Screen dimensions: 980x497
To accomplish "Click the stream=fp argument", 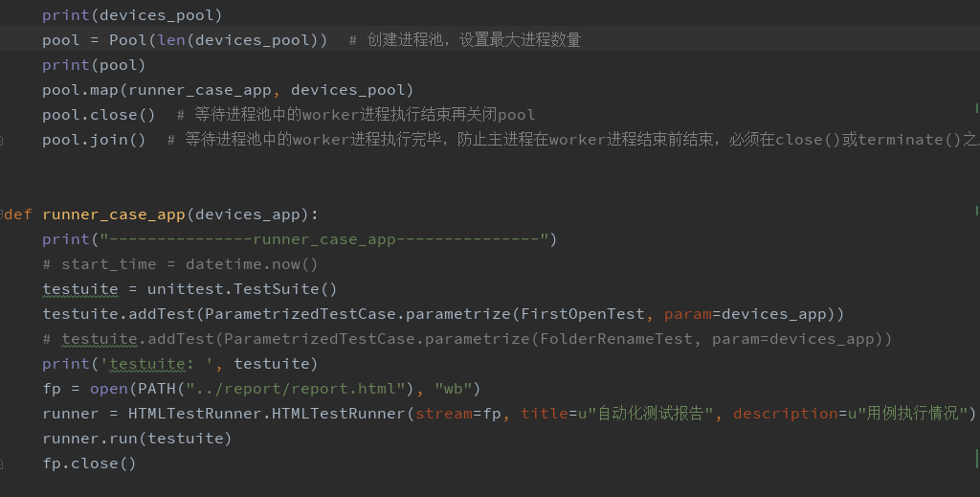I will point(458,414).
